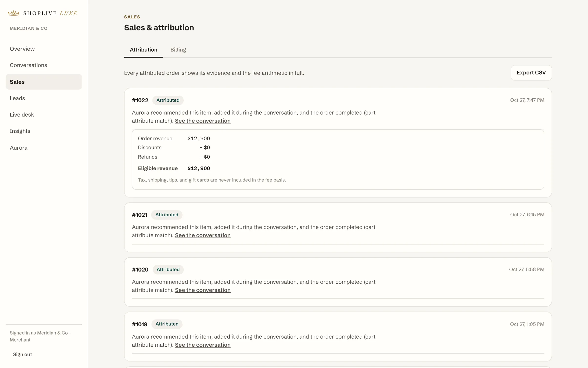Export attribution data as CSV

(531, 73)
